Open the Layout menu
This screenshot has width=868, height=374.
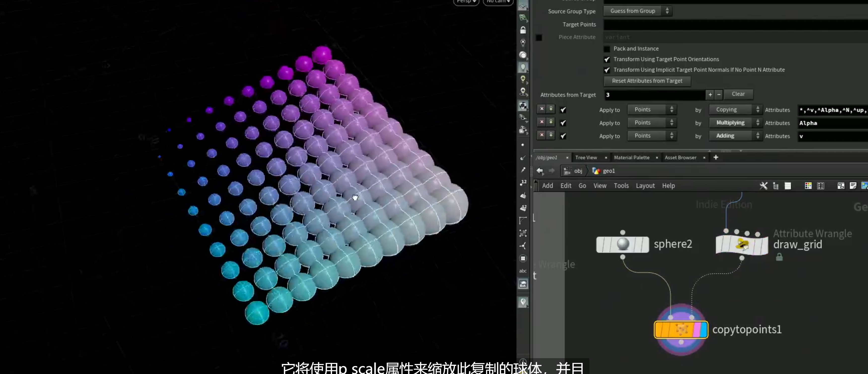click(645, 186)
